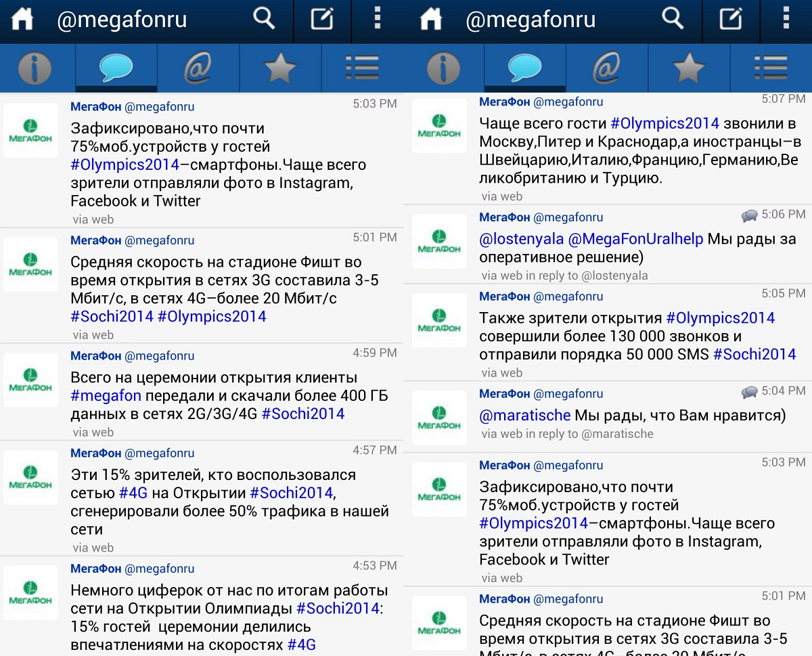Tap the MegaFon avatar on the 5:05 PM tweet
This screenshot has width=812, height=656.
tap(439, 320)
